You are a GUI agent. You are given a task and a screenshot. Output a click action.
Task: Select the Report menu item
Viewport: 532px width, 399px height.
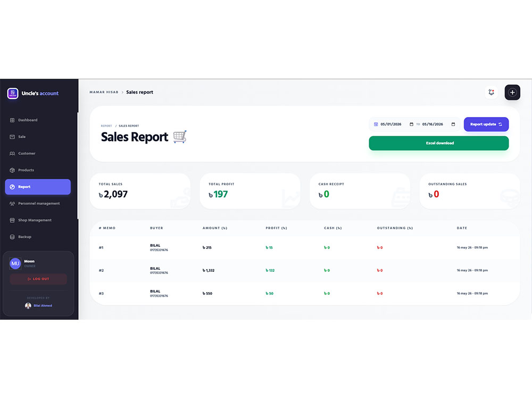[x=38, y=187]
